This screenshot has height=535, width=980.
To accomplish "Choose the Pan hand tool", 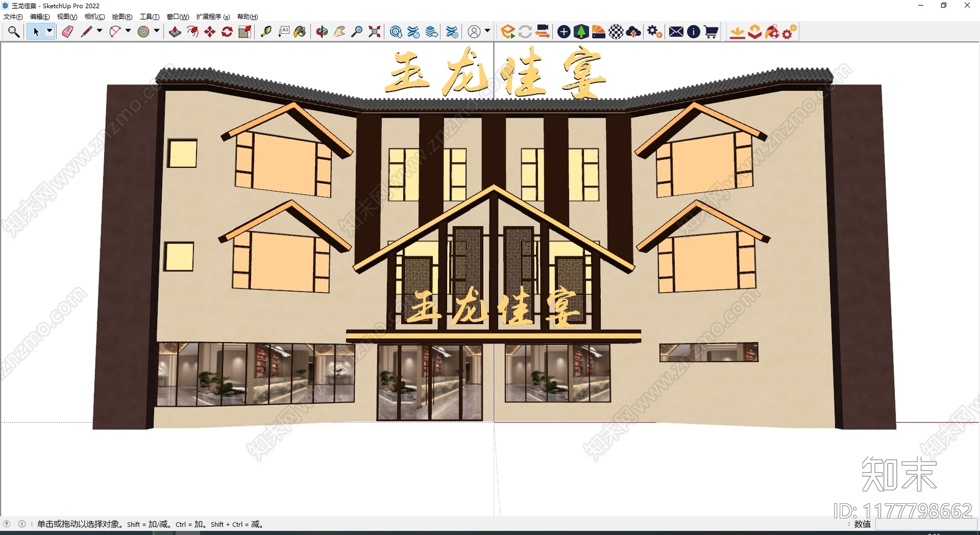I will coord(339,32).
